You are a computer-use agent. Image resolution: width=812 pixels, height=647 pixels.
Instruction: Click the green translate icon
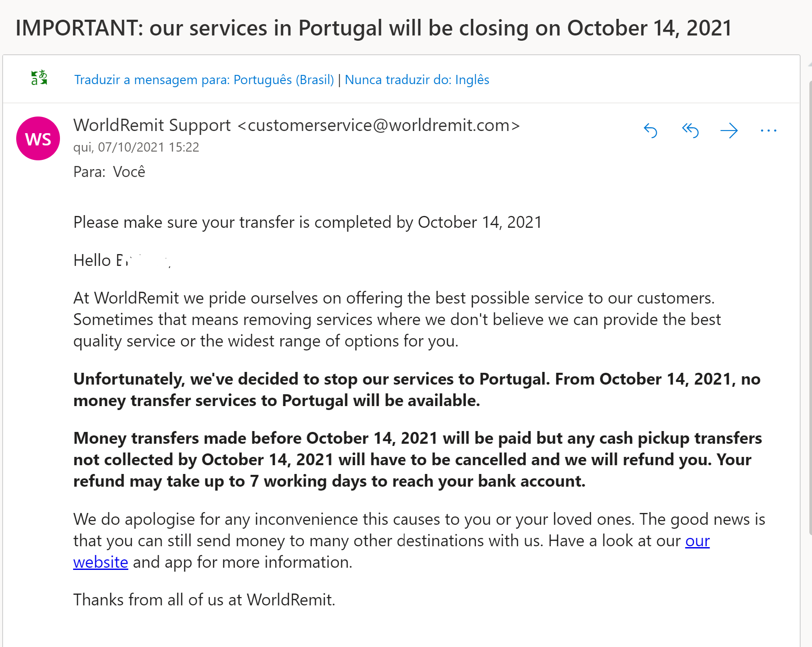coord(39,78)
